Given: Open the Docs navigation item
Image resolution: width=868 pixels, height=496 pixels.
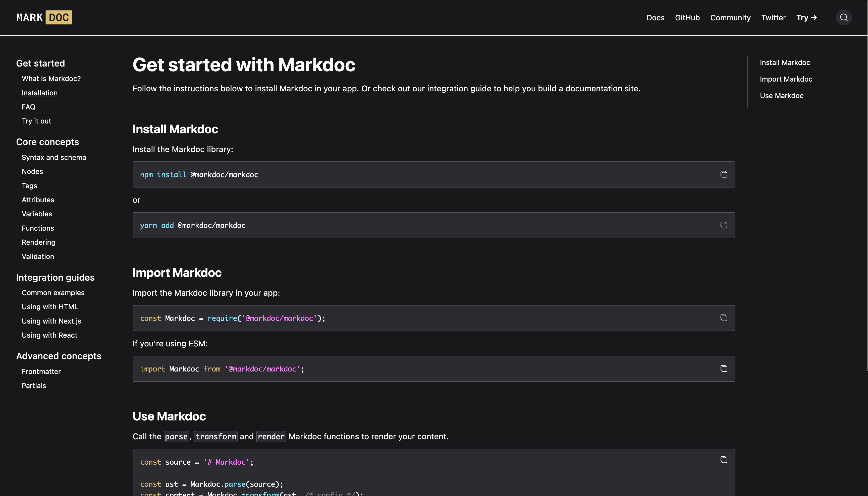Looking at the screenshot, I should [x=655, y=18].
